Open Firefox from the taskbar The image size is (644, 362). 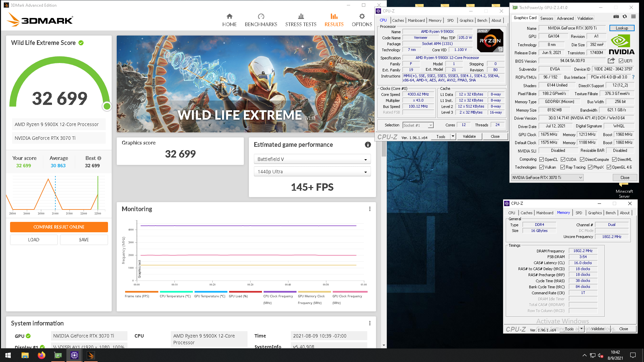[41, 355]
